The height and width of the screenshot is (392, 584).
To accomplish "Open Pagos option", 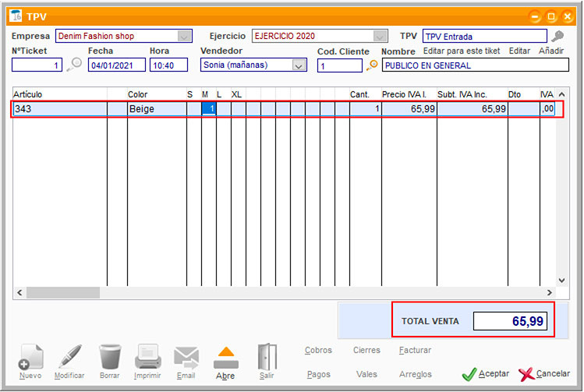I will (319, 374).
